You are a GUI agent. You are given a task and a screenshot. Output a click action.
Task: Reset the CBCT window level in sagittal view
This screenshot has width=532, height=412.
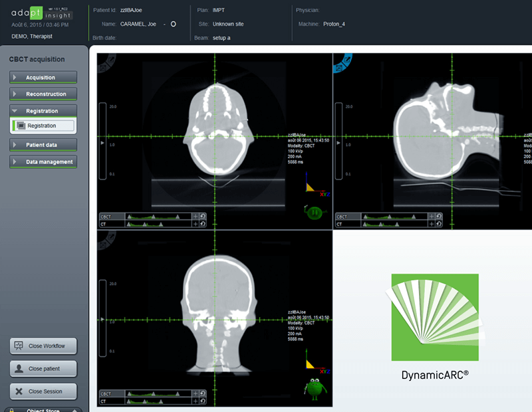tap(439, 217)
